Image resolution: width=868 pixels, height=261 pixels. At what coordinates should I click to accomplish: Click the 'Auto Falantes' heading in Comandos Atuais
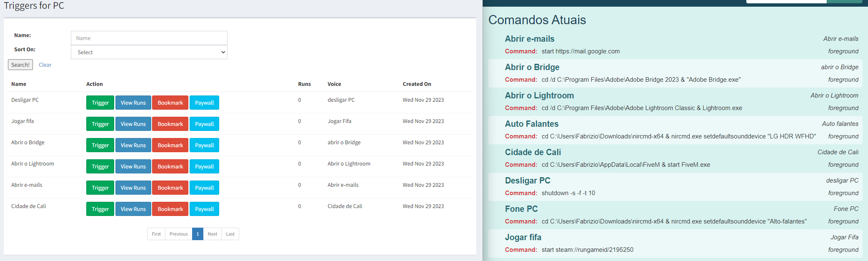click(x=532, y=124)
